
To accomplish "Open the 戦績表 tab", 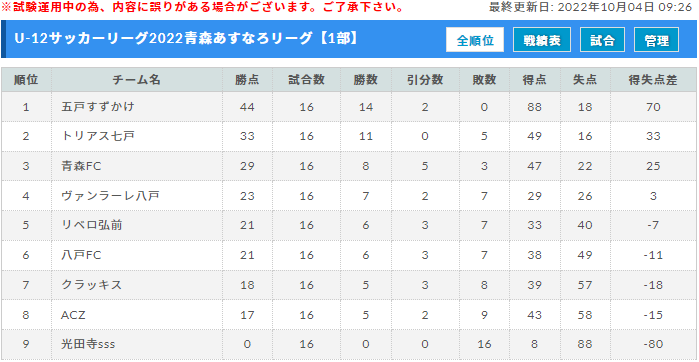I will click(x=542, y=40).
